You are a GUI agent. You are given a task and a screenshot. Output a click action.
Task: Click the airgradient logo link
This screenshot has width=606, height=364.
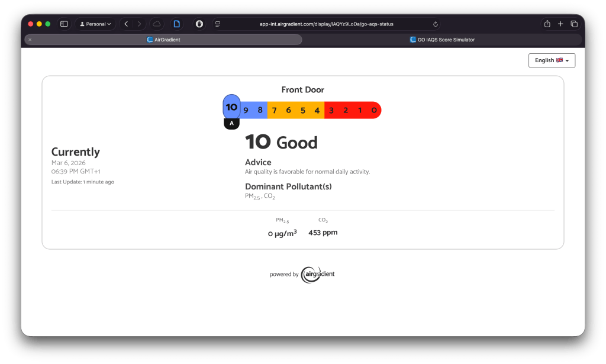(x=318, y=274)
